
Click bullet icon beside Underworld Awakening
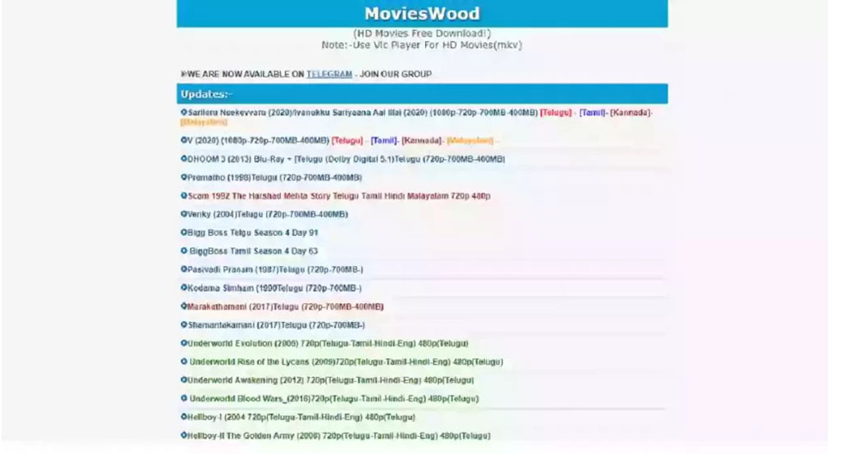[x=183, y=379]
